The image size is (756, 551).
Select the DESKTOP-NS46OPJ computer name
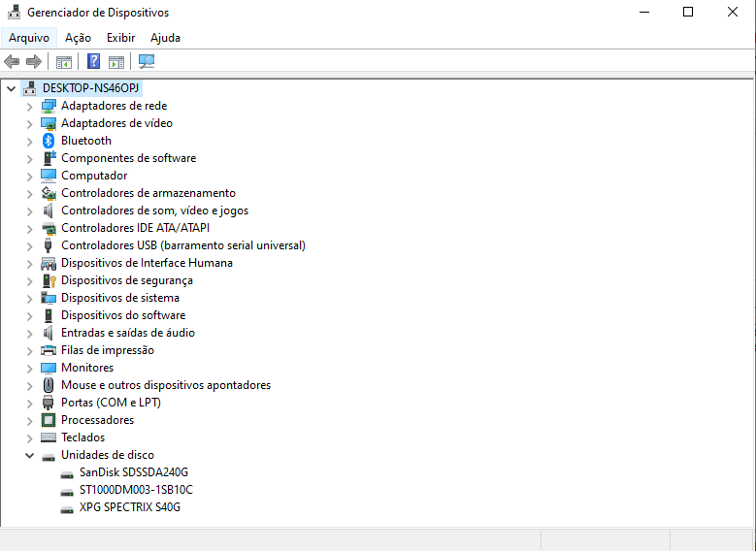click(90, 88)
